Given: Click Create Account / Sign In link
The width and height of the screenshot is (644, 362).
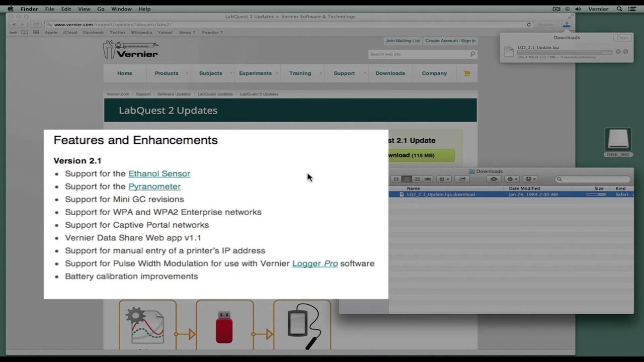Looking at the screenshot, I should [x=450, y=41].
